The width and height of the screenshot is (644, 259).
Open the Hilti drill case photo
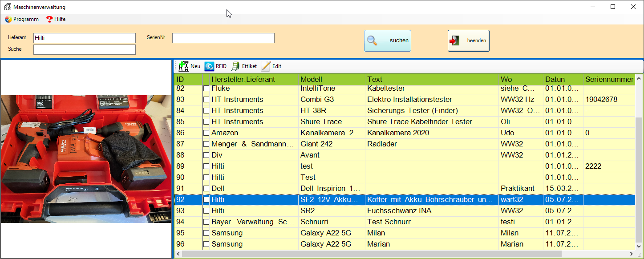click(x=86, y=158)
